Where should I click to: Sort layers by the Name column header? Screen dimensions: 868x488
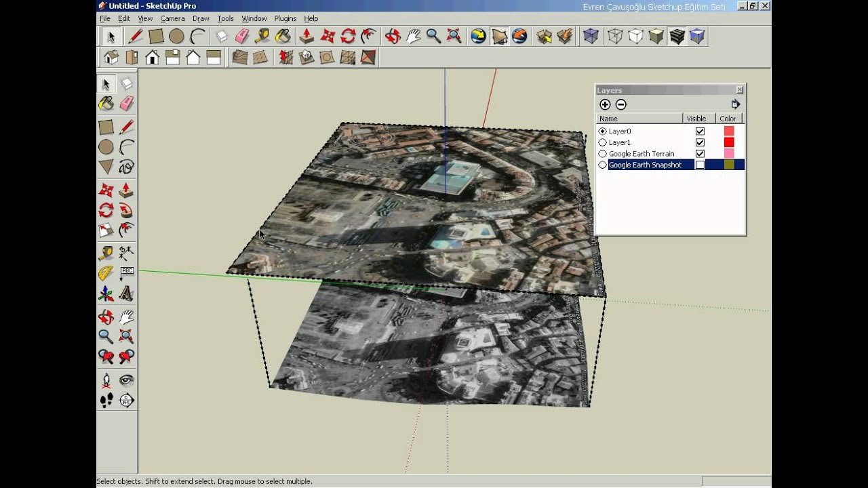pyautogui.click(x=639, y=119)
